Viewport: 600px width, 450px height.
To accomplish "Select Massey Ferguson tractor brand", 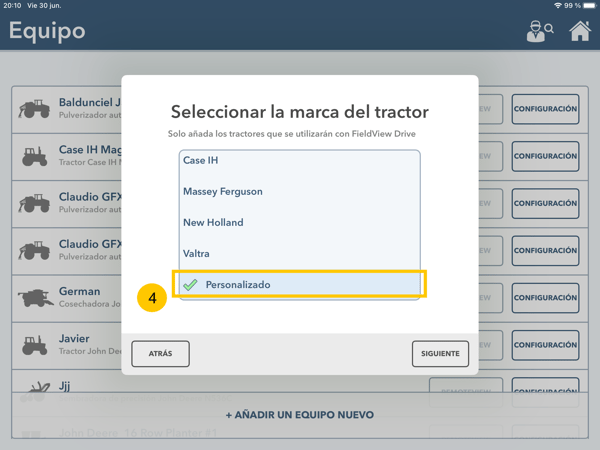I will click(300, 191).
